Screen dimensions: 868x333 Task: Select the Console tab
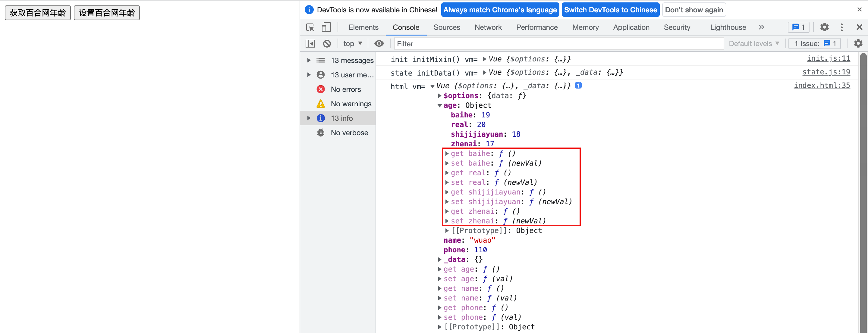click(x=406, y=27)
